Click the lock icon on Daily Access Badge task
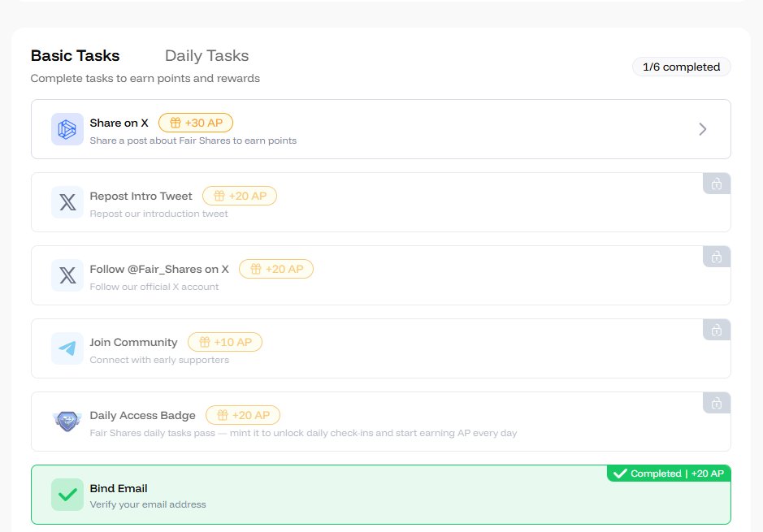Viewport: 763px width, 532px height. click(717, 403)
